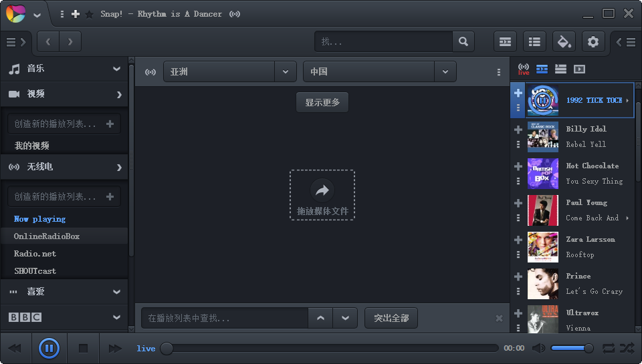Open options dots for Hot Chocolate track
642x364 pixels.
[x=518, y=181]
